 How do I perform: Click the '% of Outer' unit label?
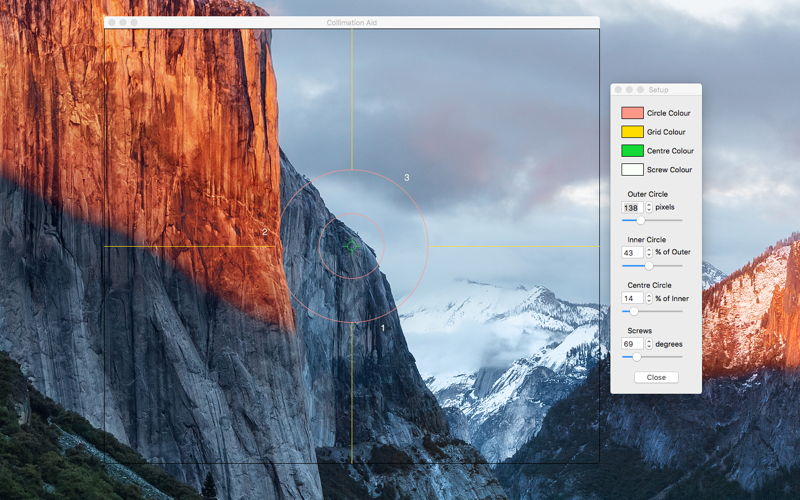[673, 252]
